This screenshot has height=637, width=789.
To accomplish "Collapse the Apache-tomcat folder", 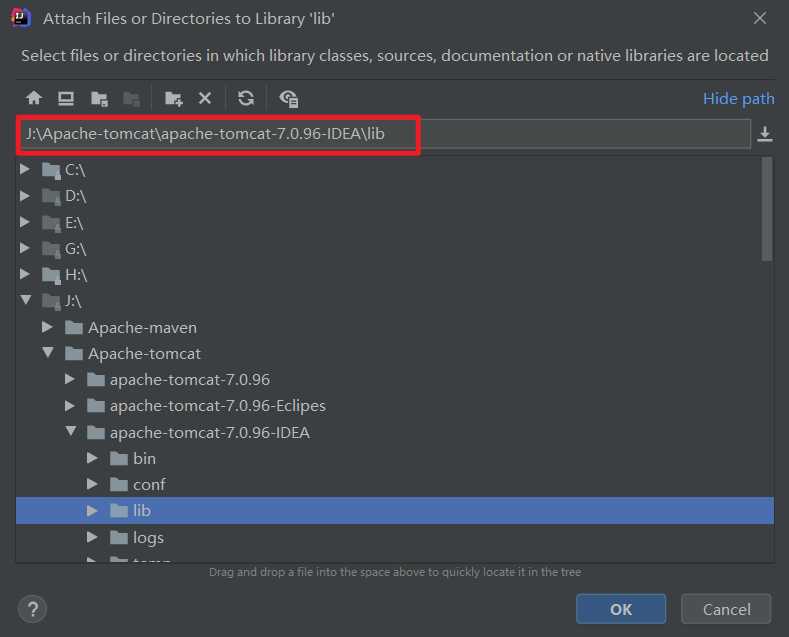I will (x=48, y=353).
